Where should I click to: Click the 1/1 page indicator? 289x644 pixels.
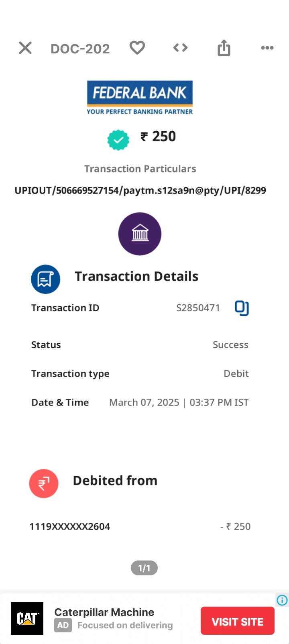coord(144,568)
